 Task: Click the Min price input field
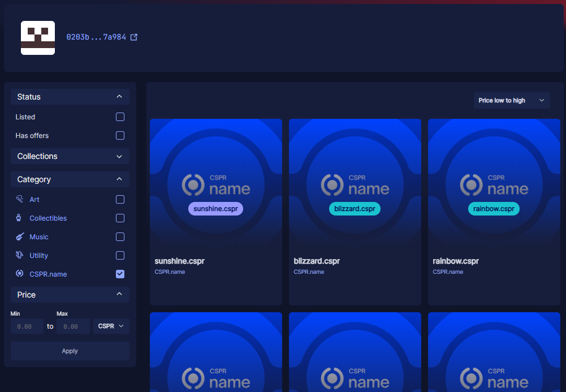(x=27, y=326)
